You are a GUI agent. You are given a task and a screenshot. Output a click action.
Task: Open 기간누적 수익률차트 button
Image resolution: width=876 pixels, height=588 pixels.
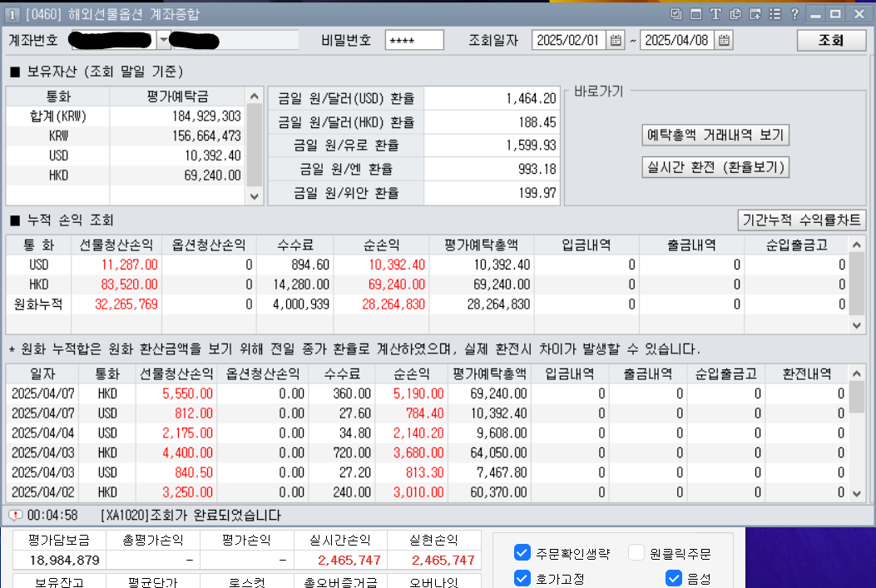tap(802, 220)
